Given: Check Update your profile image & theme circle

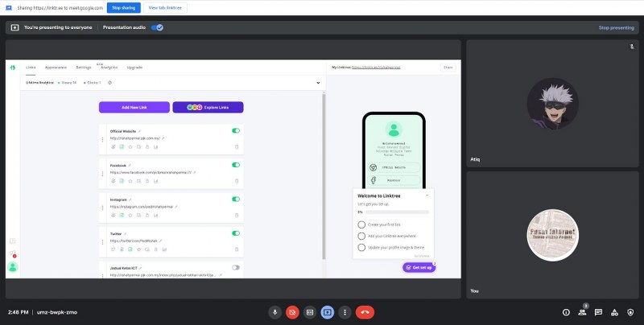Looking at the screenshot, I should [361, 248].
